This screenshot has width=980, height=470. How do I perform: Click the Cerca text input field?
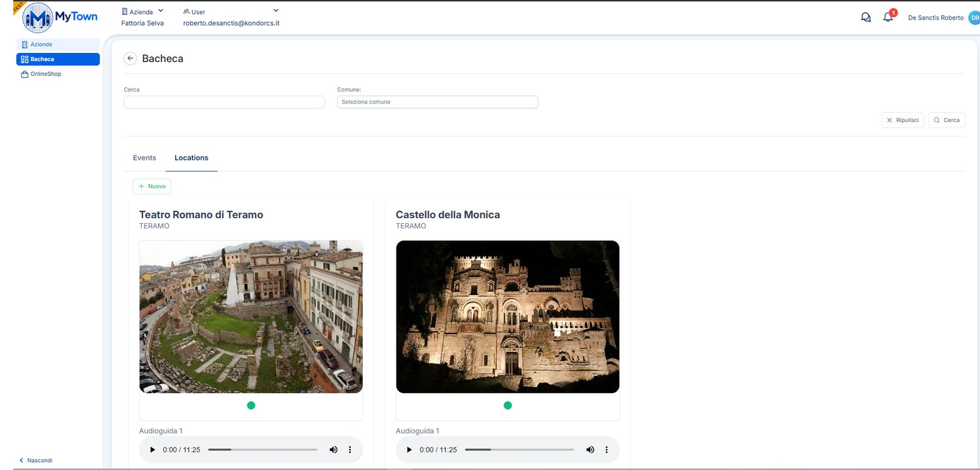[x=224, y=102]
